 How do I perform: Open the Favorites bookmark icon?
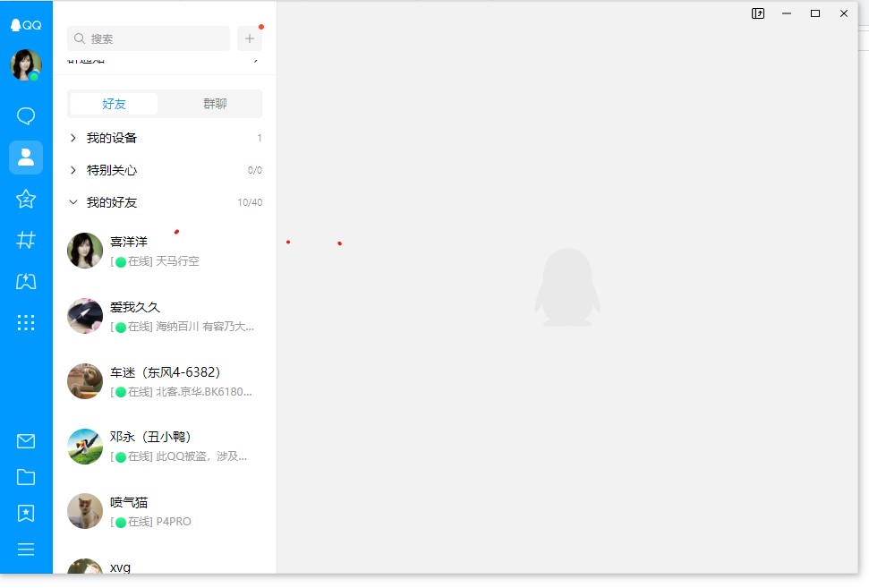pos(26,513)
